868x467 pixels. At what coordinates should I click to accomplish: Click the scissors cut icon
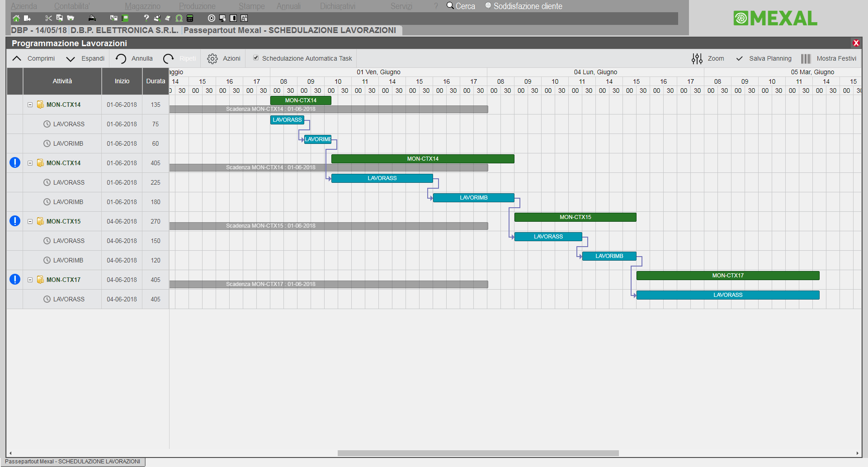[x=48, y=18]
